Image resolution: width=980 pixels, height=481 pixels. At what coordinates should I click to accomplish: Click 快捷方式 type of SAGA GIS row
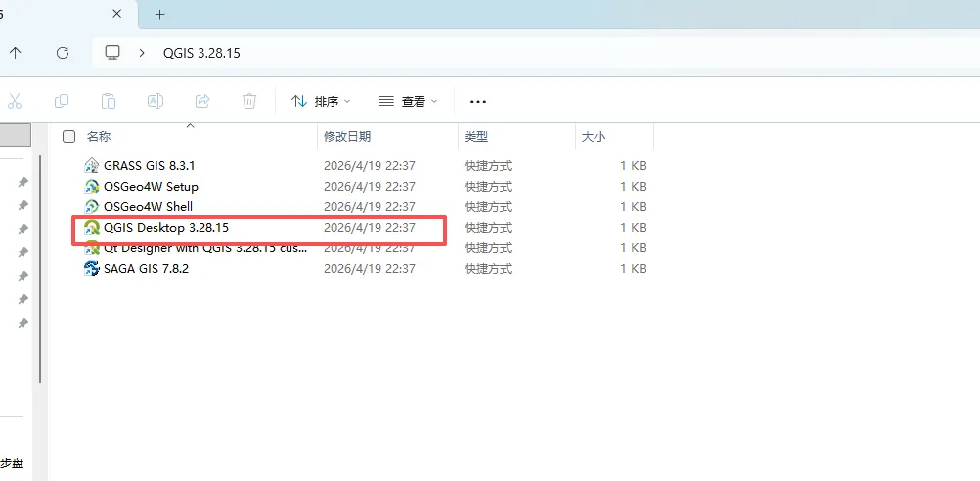pyautogui.click(x=488, y=269)
